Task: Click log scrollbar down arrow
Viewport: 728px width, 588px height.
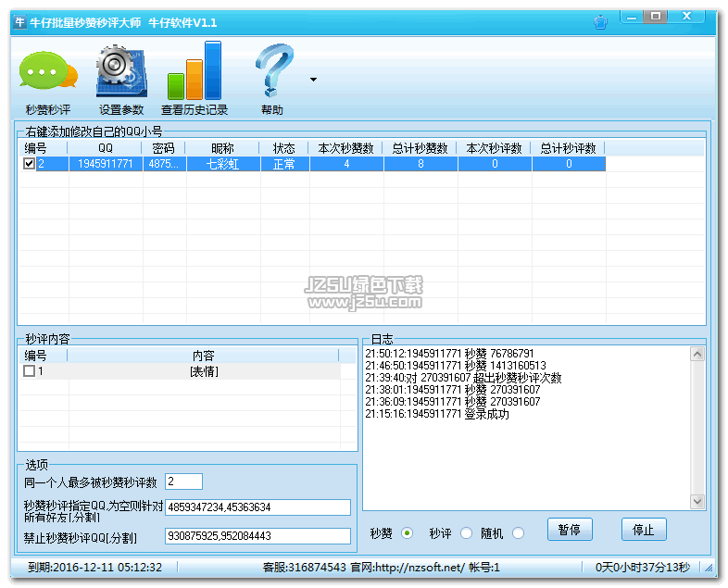Action: tap(697, 501)
